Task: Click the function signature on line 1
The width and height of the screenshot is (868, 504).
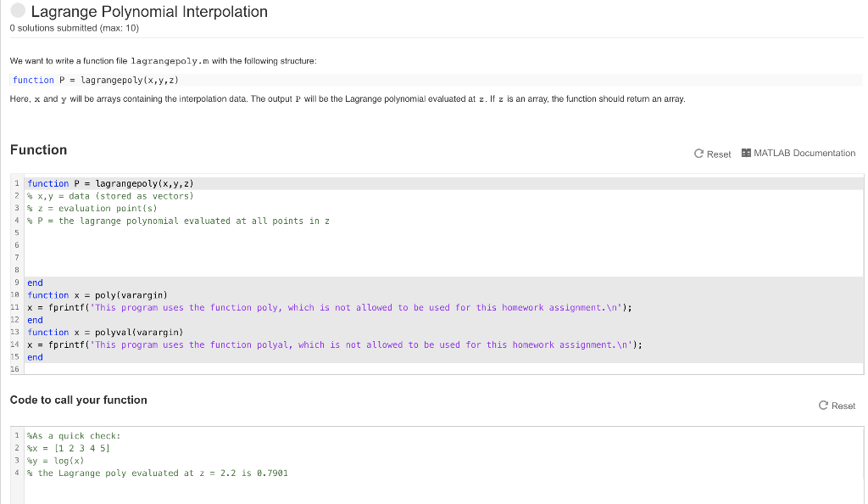Action: pos(108,183)
